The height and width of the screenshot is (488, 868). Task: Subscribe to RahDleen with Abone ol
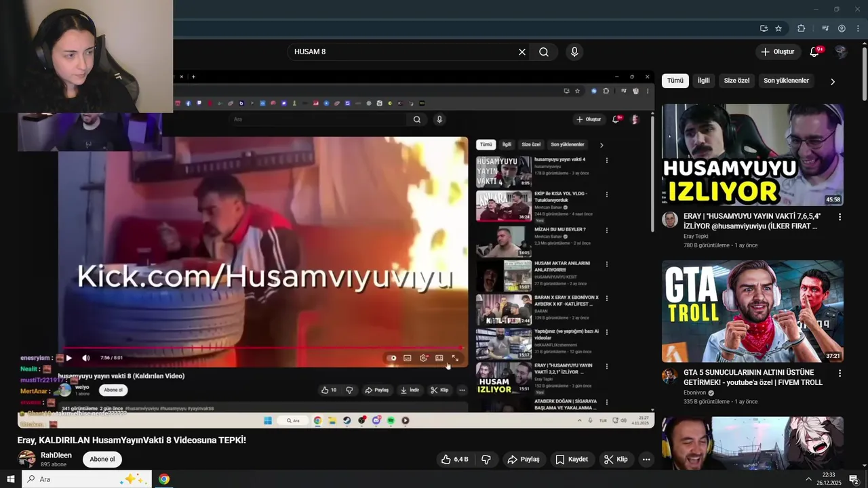coord(102,460)
